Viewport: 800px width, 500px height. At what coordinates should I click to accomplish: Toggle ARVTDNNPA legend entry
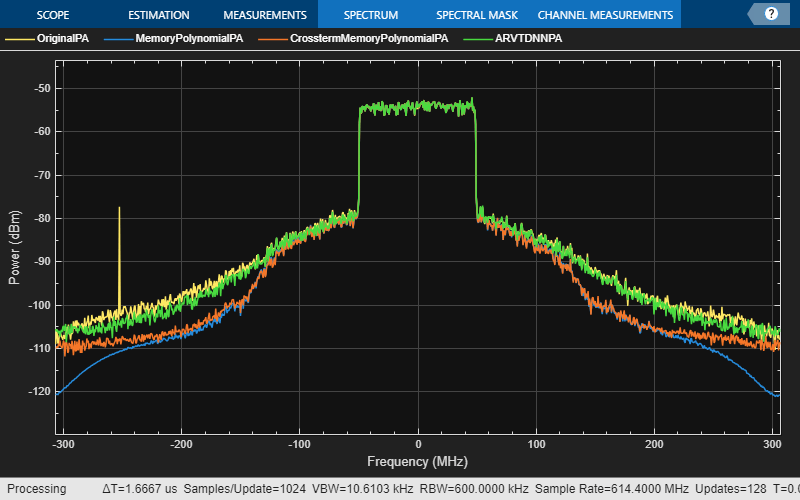[529, 38]
